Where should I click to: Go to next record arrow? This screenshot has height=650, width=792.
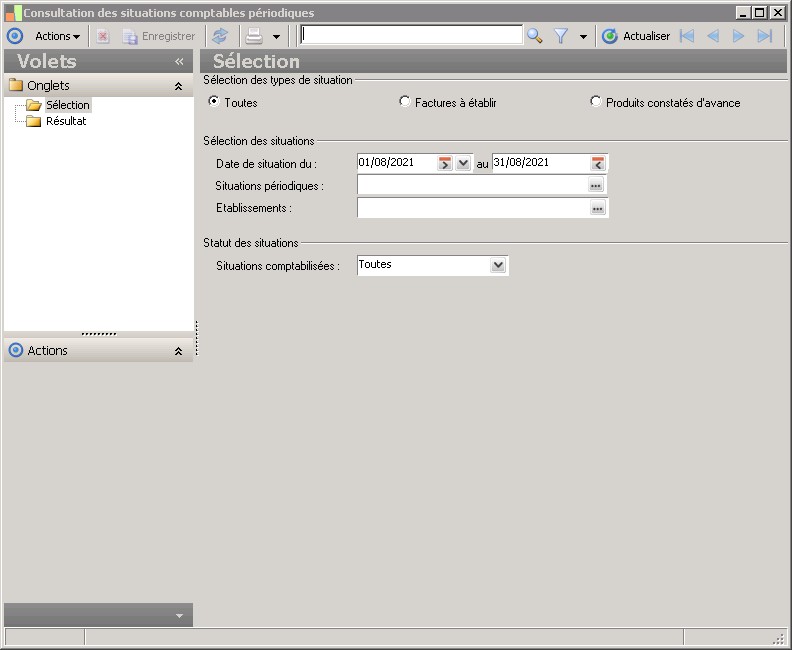coord(738,36)
